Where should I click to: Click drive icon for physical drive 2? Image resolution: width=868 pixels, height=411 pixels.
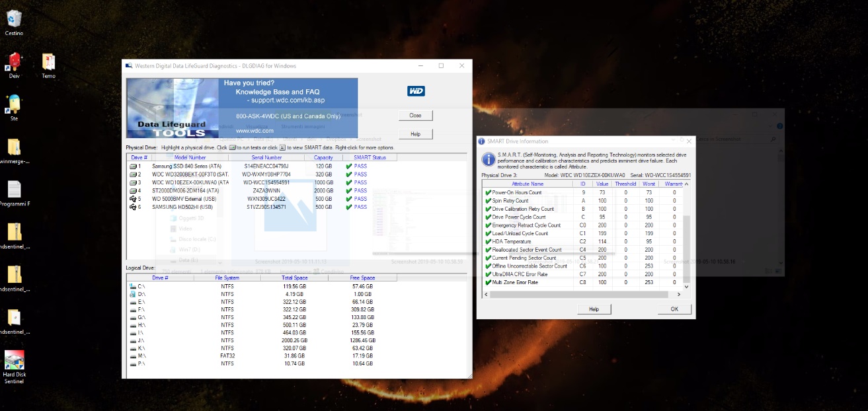tap(133, 174)
